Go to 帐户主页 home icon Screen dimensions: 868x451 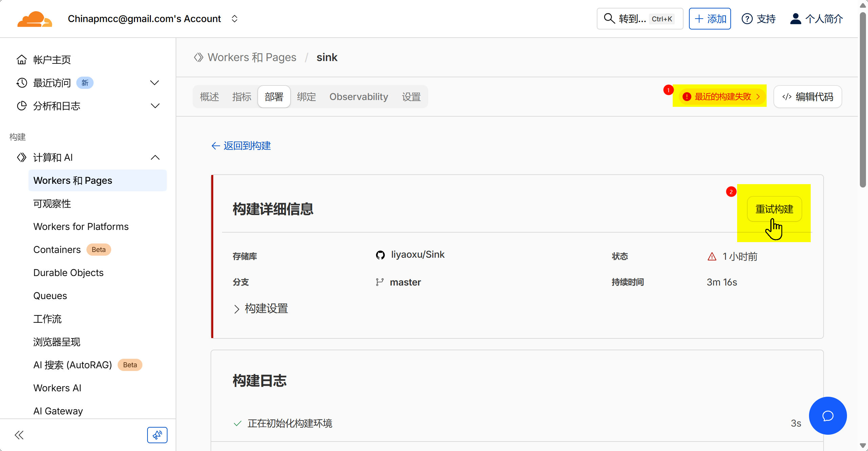coord(22,60)
